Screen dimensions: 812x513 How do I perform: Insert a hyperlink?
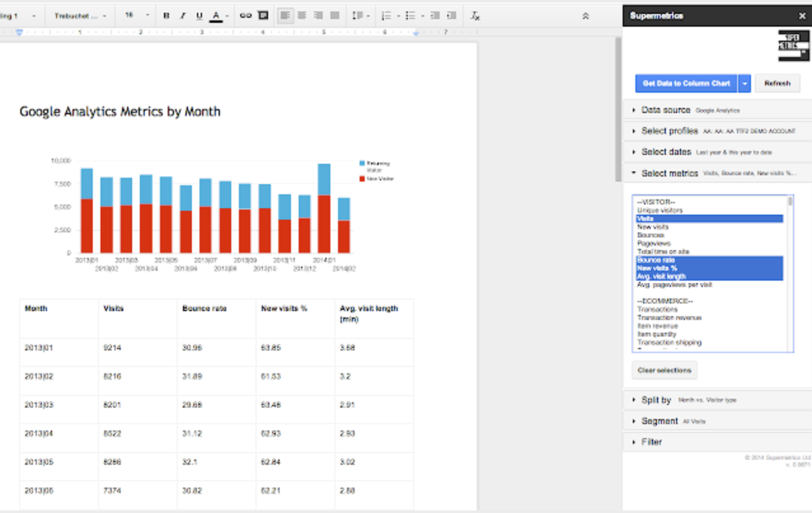(x=247, y=15)
